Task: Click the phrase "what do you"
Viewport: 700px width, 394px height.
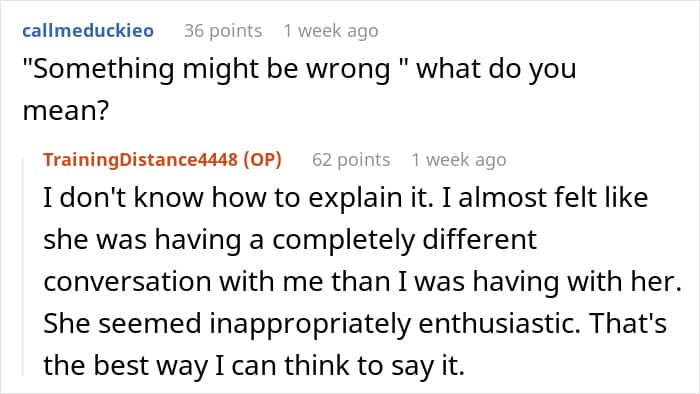Action: pyautogui.click(x=496, y=70)
